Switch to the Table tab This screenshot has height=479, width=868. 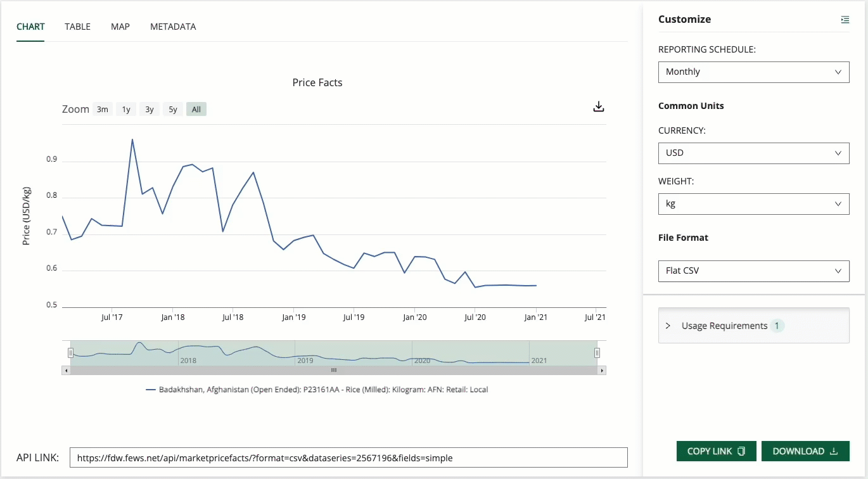(x=77, y=27)
